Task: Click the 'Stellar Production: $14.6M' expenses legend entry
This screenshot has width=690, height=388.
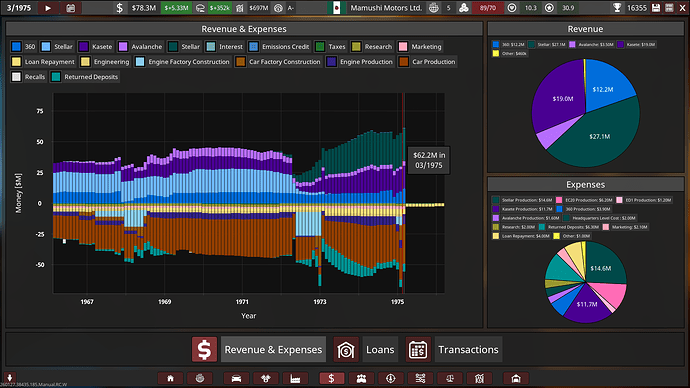Action: (522, 200)
